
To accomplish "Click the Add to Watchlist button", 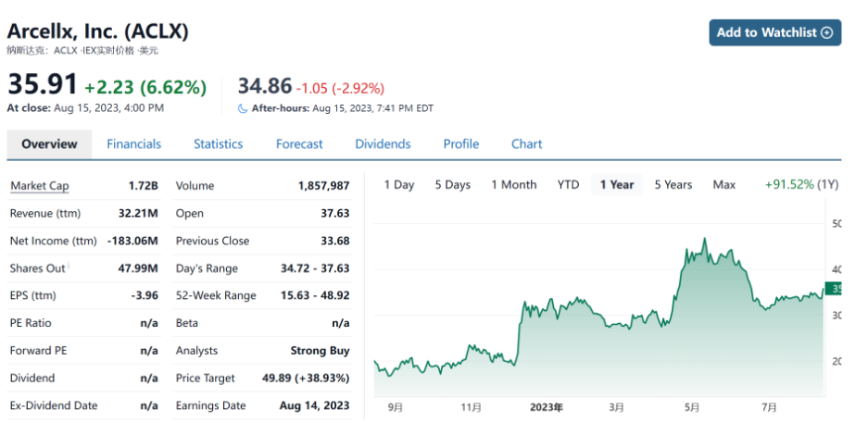I will pyautogui.click(x=774, y=32).
